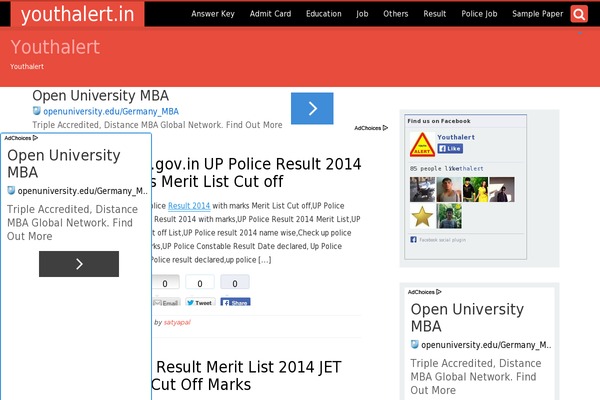Click Facebook social plugin link

[442, 240]
